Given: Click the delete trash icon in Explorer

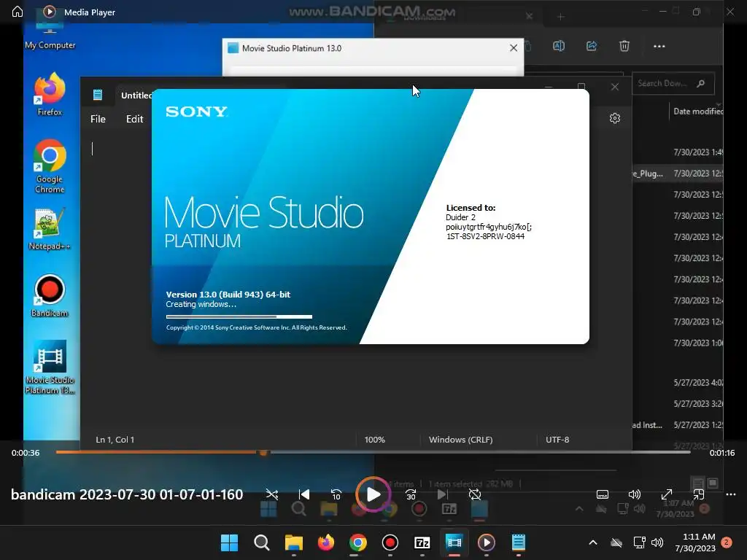Looking at the screenshot, I should tap(624, 46).
